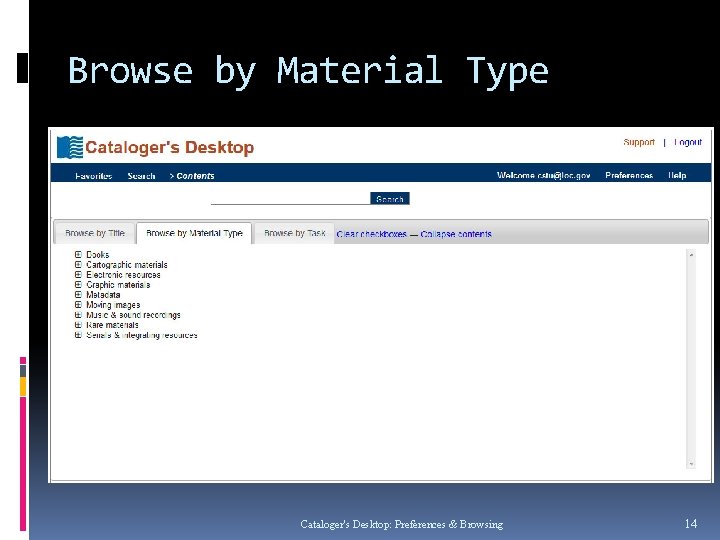Screen dimensions: 720x540
Task: Select the Electronic resources label
Action: click(x=123, y=275)
